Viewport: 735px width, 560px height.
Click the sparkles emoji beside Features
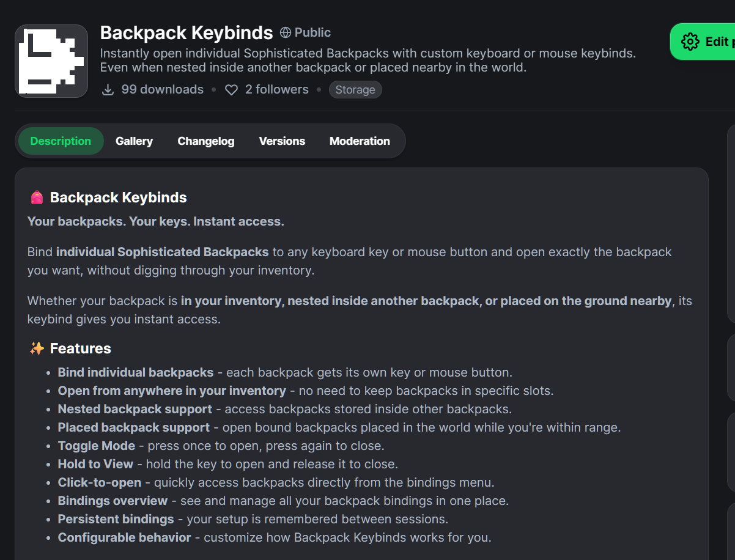37,348
